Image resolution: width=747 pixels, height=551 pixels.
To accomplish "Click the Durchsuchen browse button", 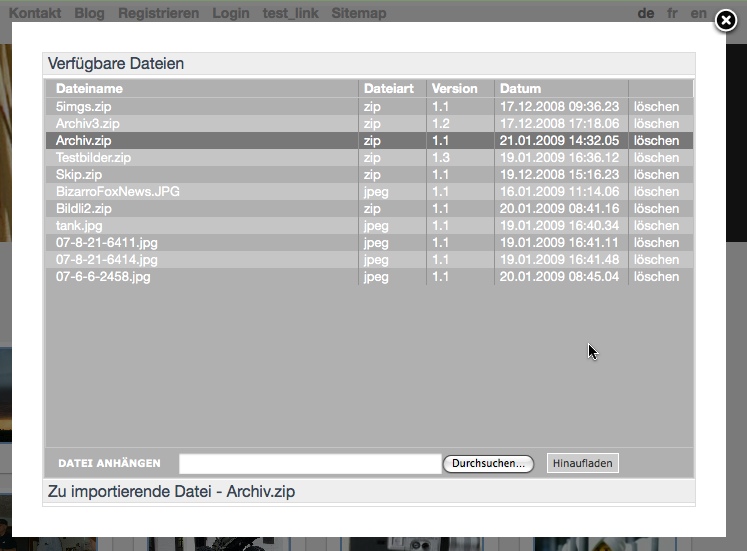I will [x=488, y=464].
